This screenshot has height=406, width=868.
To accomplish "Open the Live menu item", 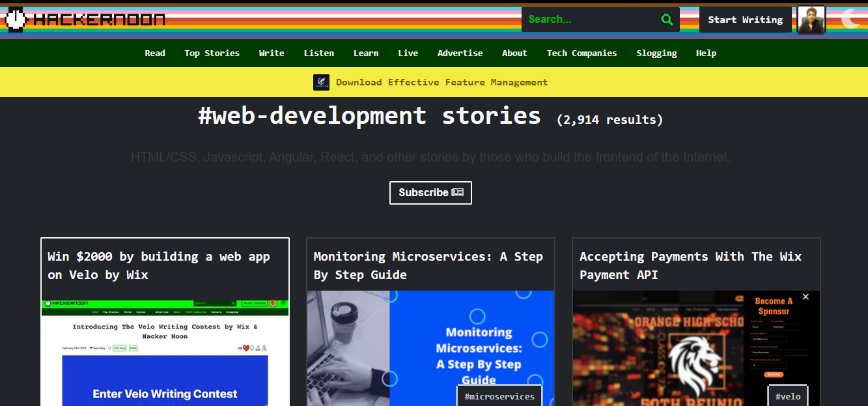I will (x=408, y=53).
